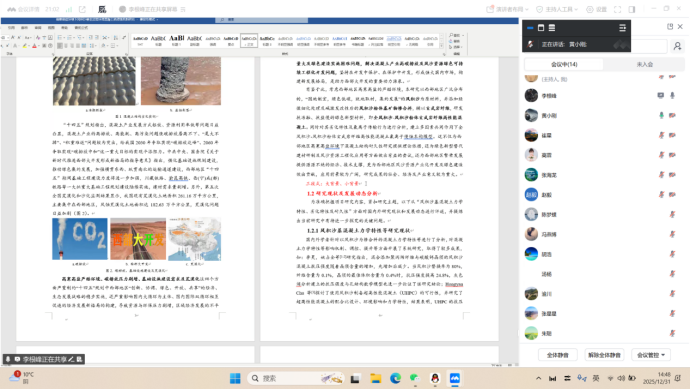This screenshot has width=690, height=389.
Task: Switch to the 未入会 tab
Action: tap(645, 64)
